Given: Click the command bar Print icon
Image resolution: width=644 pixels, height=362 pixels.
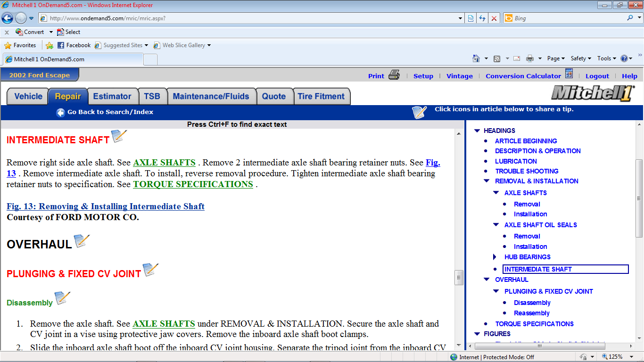Looking at the screenshot, I should [530, 58].
